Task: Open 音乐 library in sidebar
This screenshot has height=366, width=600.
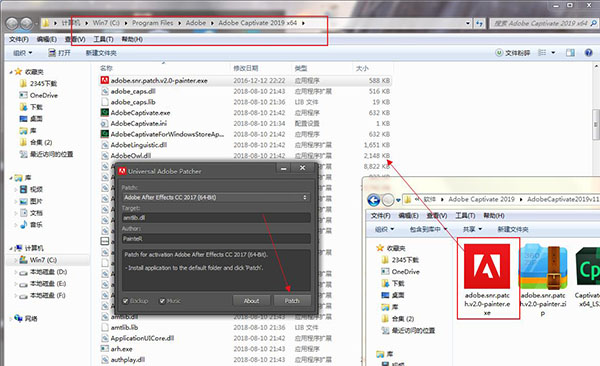Action: [x=32, y=225]
